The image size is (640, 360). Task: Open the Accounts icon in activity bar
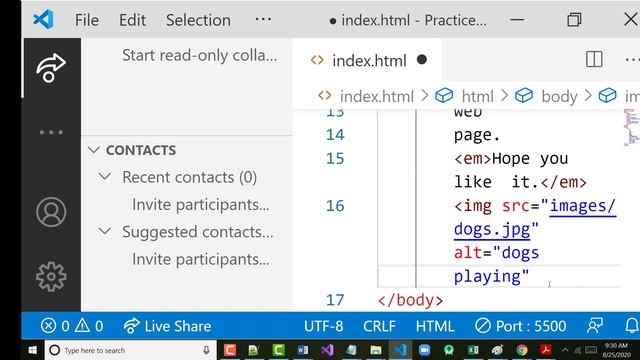click(x=51, y=212)
